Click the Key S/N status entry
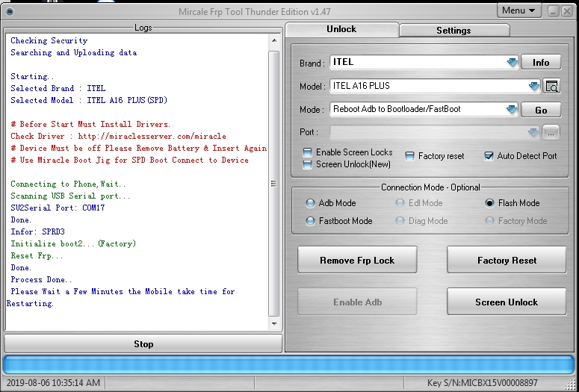579x392 pixels. coord(483,383)
